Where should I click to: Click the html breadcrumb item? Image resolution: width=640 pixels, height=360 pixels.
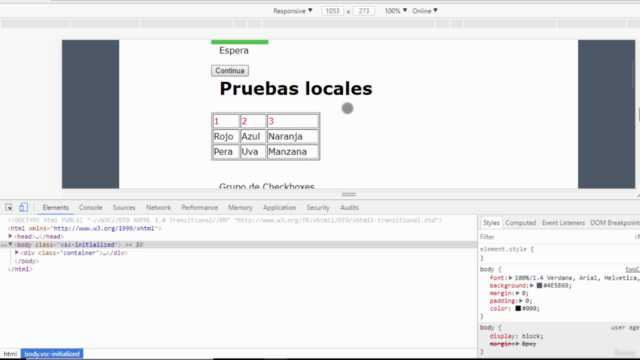tap(10, 354)
